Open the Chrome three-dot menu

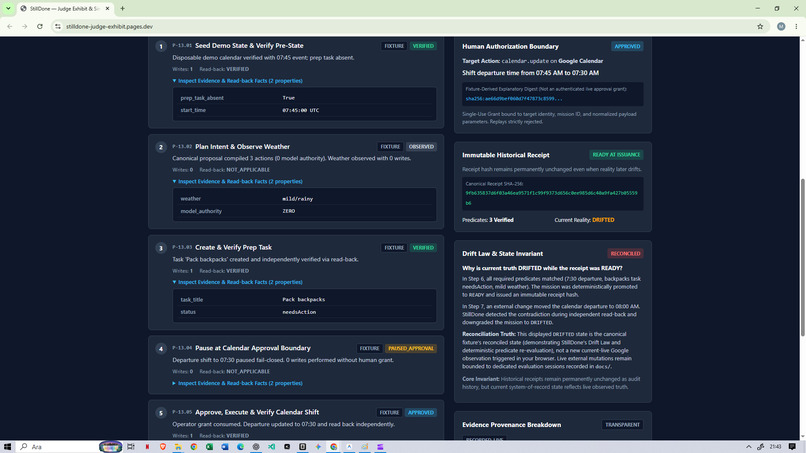[796, 26]
